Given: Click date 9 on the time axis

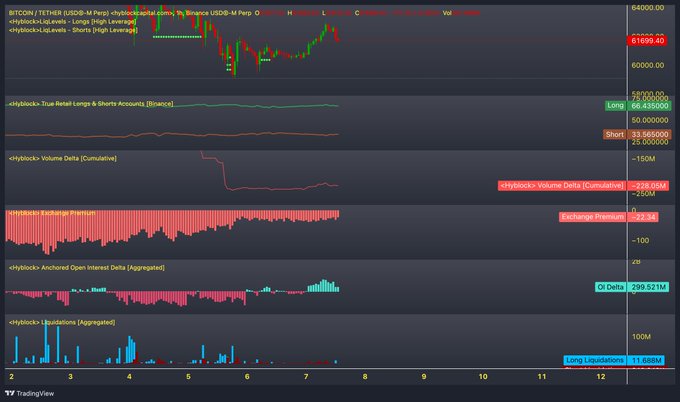Looking at the screenshot, I should tap(424, 376).
